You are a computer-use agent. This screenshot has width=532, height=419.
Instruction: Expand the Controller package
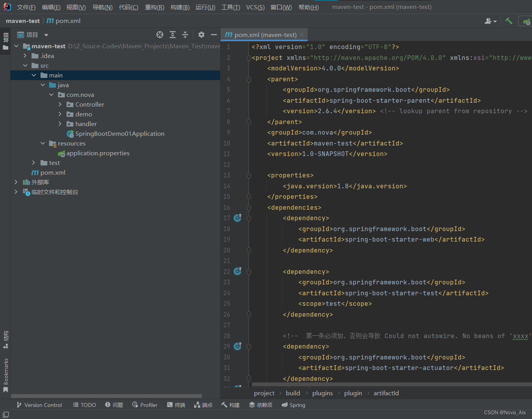click(x=60, y=104)
